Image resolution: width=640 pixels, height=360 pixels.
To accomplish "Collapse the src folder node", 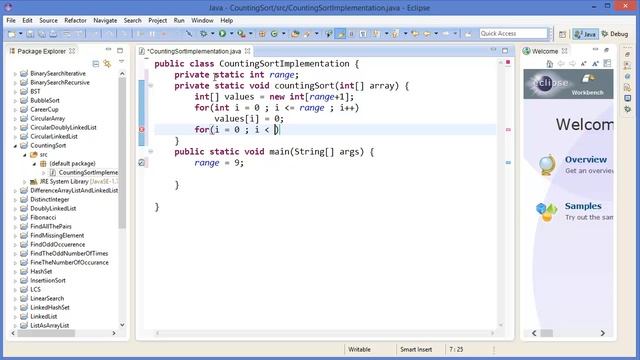I will click(24, 155).
